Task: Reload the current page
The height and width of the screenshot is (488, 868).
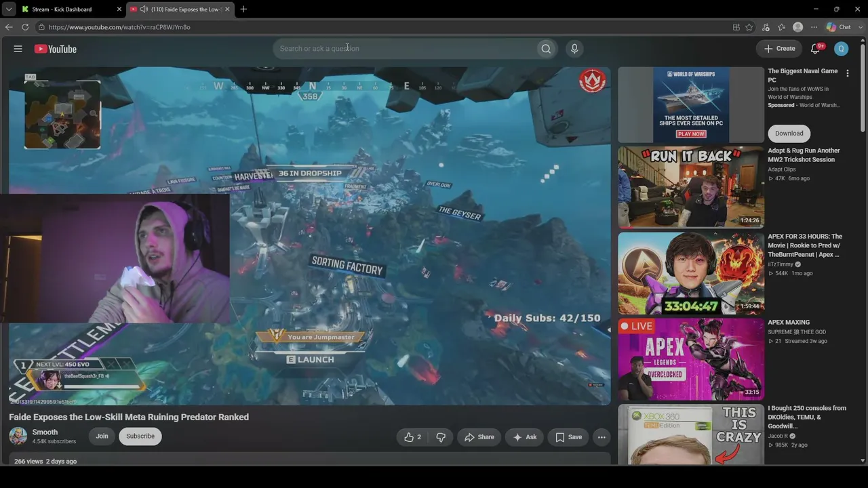Action: pos(25,27)
